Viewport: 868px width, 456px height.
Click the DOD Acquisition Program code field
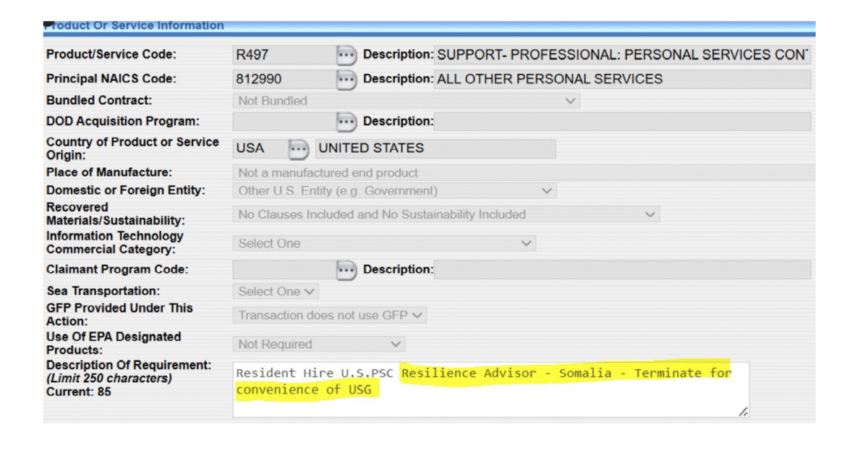(x=283, y=122)
